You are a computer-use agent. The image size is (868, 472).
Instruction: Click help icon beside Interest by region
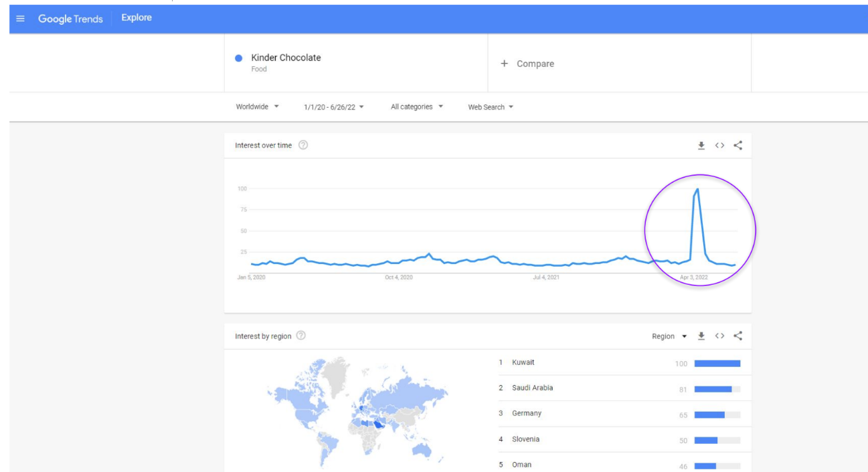coord(301,336)
